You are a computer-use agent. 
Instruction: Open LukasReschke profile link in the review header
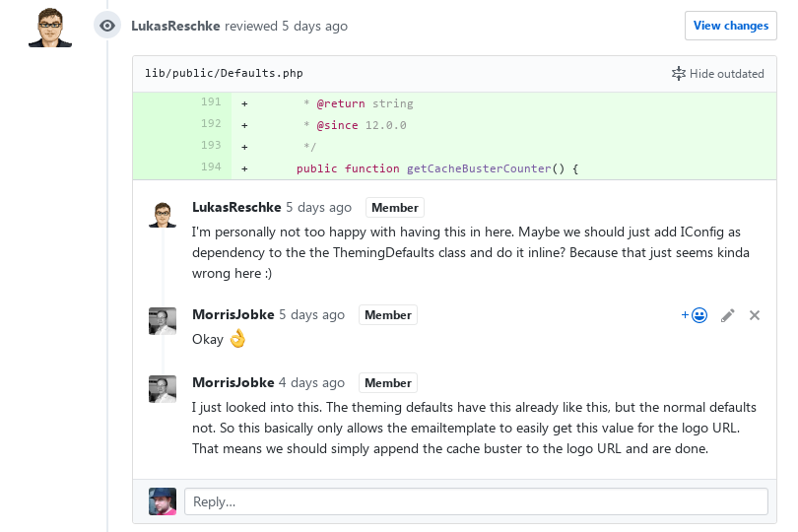click(x=175, y=26)
